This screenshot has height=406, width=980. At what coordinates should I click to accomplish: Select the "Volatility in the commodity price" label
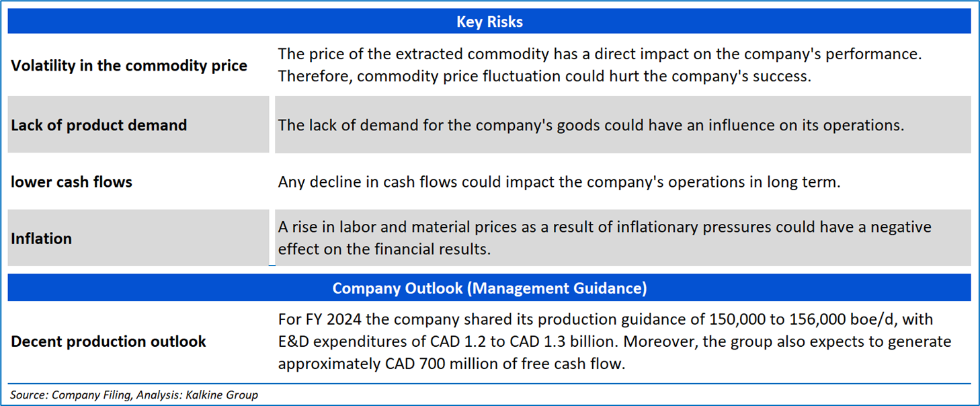click(129, 66)
